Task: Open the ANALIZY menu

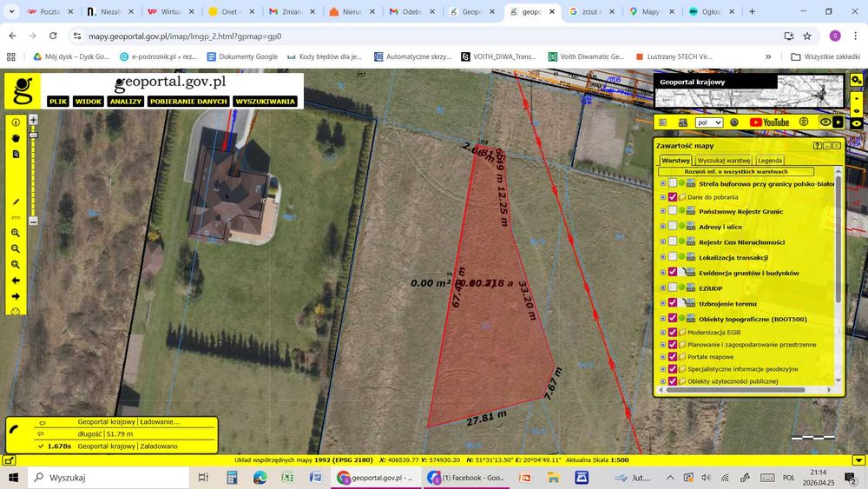Action: point(126,102)
